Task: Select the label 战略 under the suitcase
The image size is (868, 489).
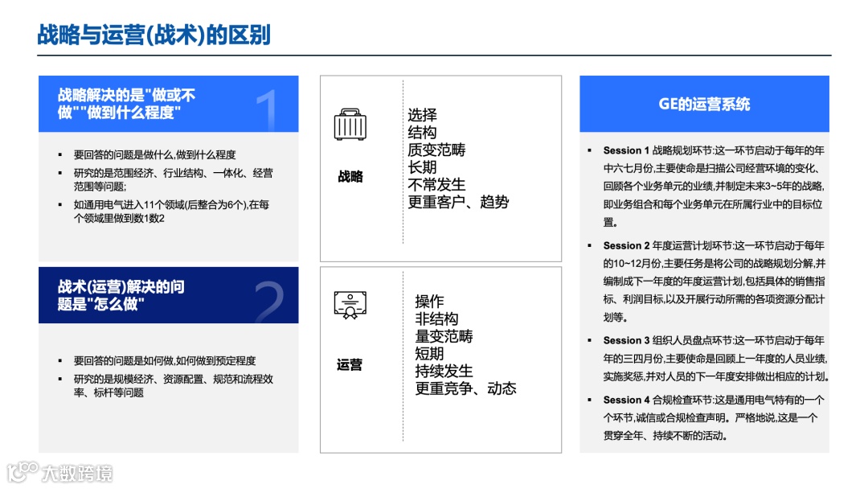Action: (350, 177)
